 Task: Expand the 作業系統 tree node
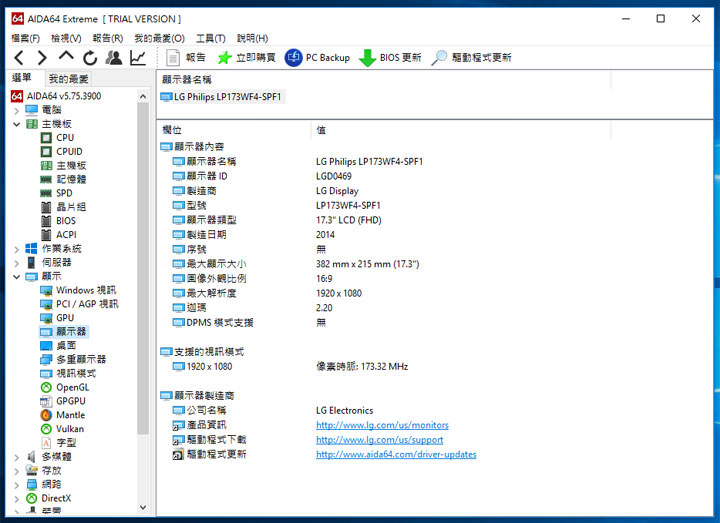[x=17, y=248]
